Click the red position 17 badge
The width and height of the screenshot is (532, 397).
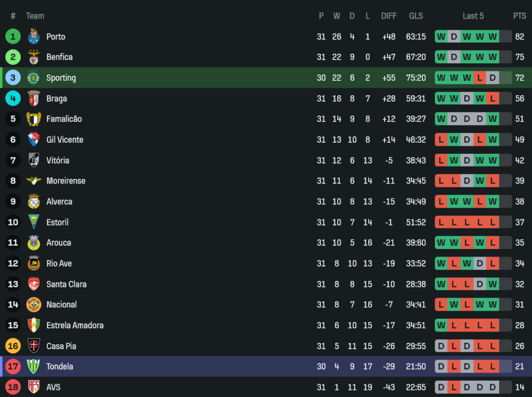pyautogui.click(x=13, y=367)
